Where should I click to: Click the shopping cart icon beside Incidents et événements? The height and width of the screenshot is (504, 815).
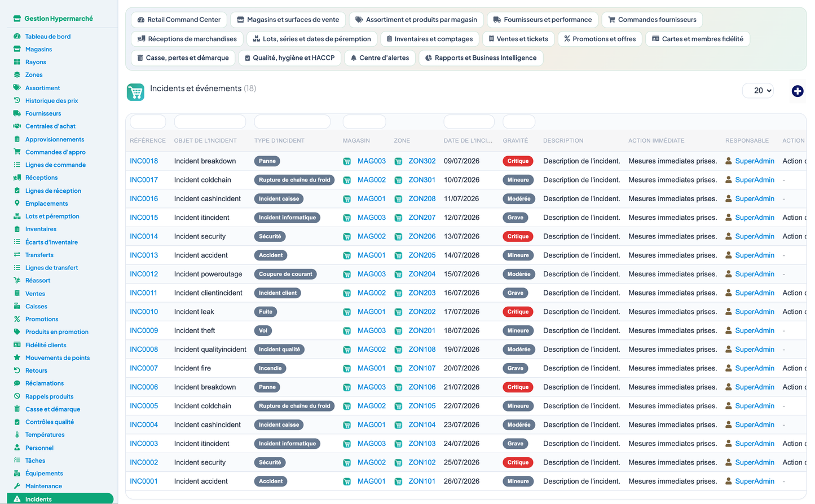pyautogui.click(x=135, y=92)
